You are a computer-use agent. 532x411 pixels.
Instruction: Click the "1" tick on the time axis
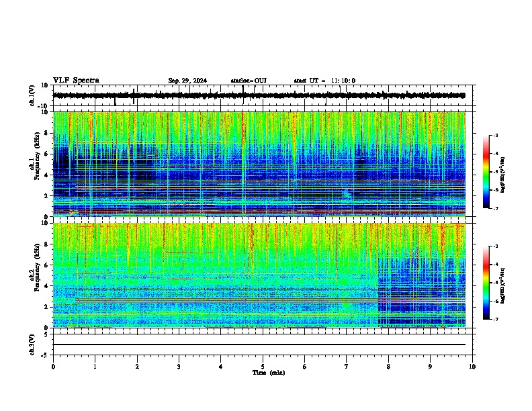click(x=95, y=367)
